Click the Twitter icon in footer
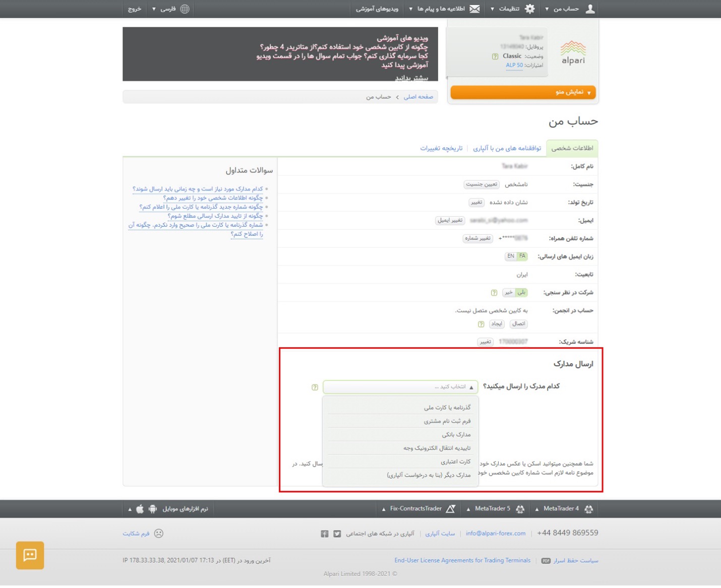 (x=337, y=534)
